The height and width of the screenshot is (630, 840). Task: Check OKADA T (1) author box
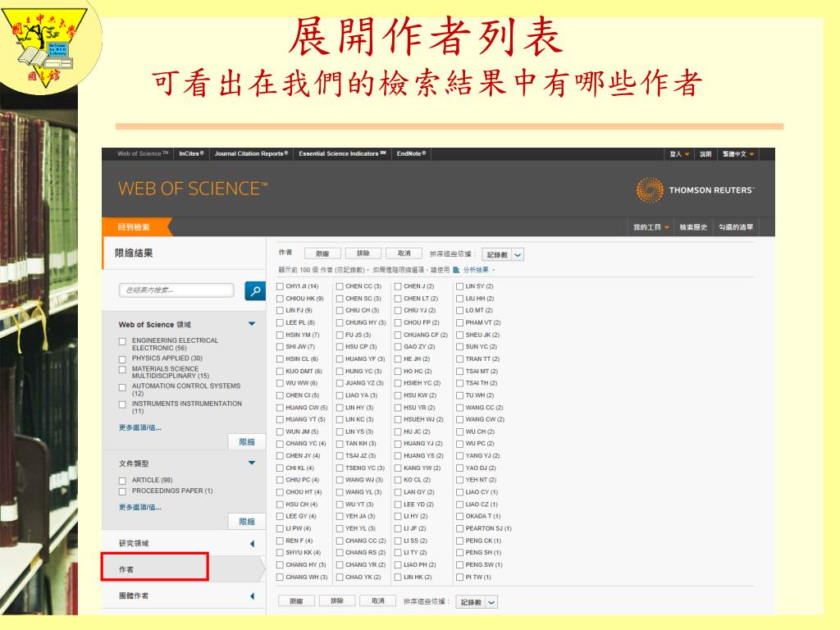point(459,517)
